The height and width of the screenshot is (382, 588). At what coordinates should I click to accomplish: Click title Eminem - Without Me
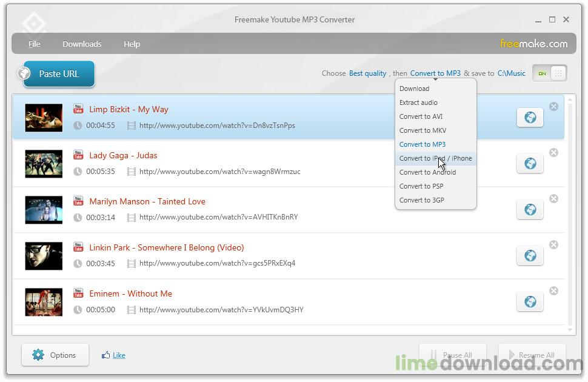click(130, 293)
